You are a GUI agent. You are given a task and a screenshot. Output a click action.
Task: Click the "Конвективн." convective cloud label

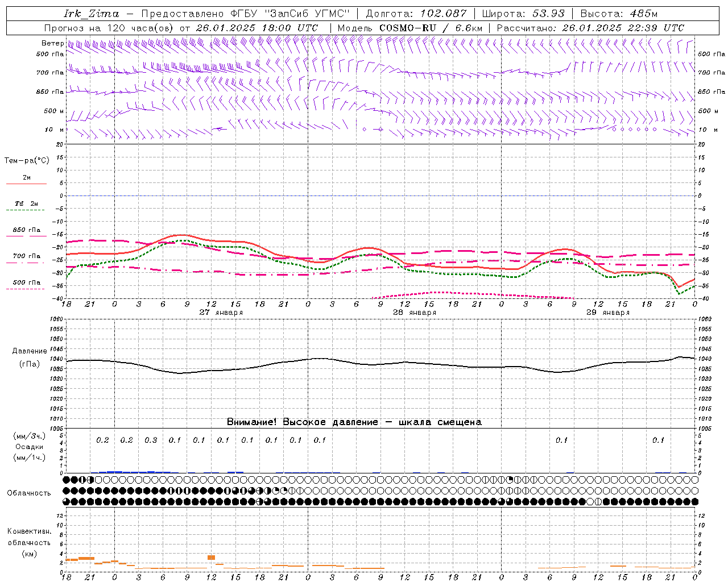click(x=29, y=531)
